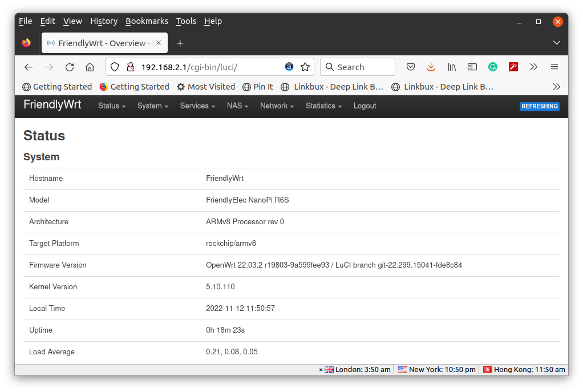Click architecture value ARMv8 Processor rev 0
This screenshot has width=583, height=392.
click(245, 221)
